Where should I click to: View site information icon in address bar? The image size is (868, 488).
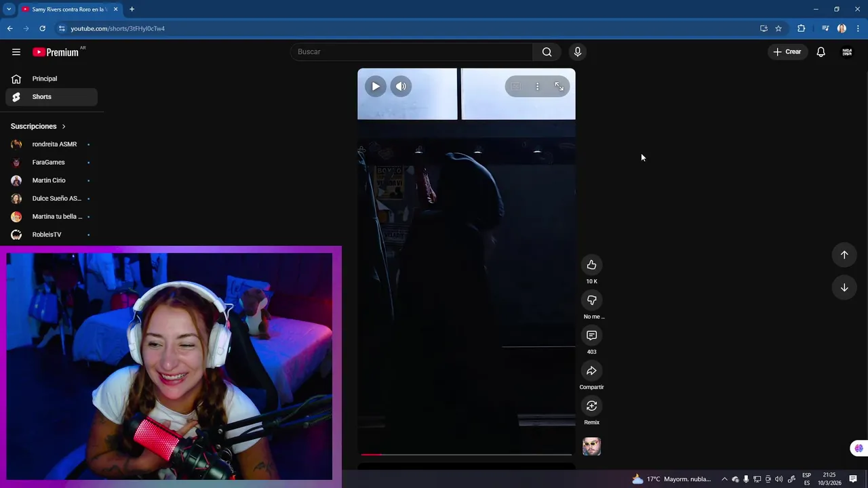tap(62, 28)
